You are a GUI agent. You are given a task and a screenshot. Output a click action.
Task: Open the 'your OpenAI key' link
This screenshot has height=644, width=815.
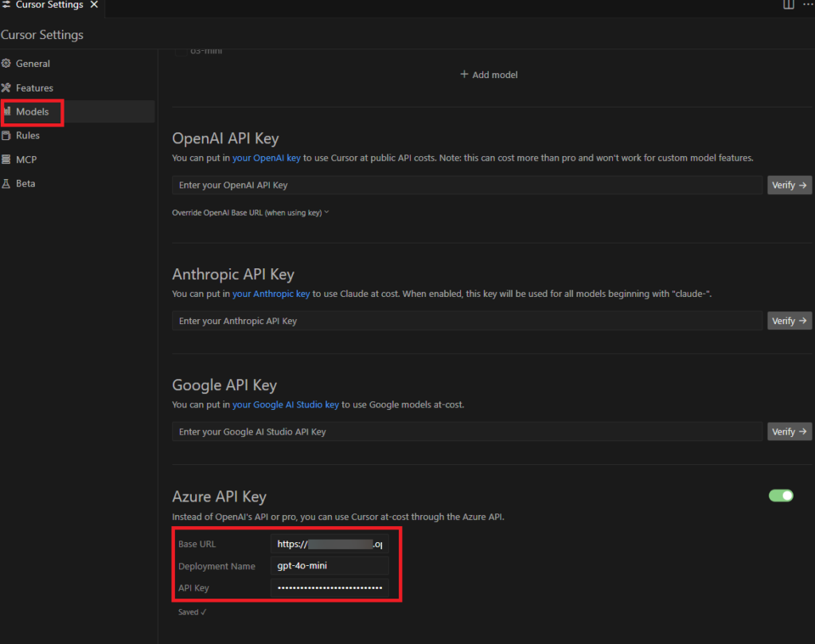(266, 158)
